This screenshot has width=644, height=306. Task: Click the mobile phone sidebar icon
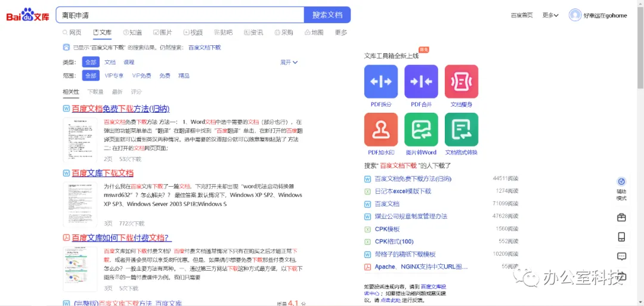621,237
